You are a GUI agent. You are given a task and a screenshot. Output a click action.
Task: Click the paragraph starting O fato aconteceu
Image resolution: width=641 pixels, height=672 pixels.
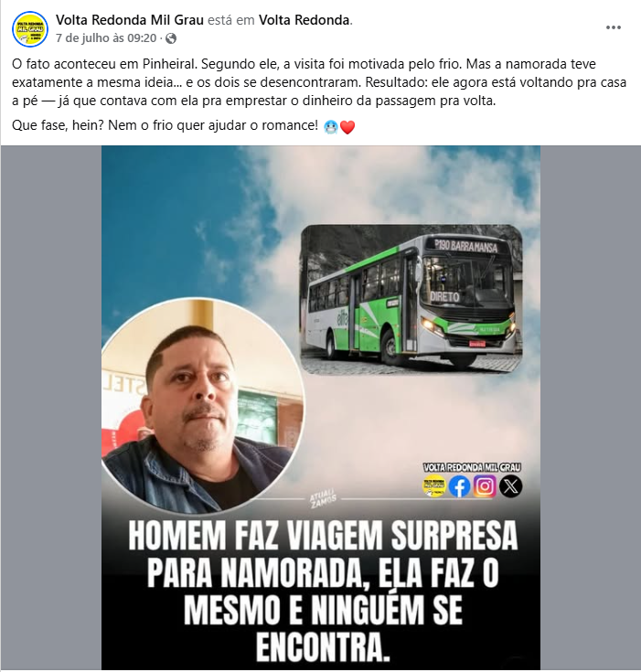point(319,82)
